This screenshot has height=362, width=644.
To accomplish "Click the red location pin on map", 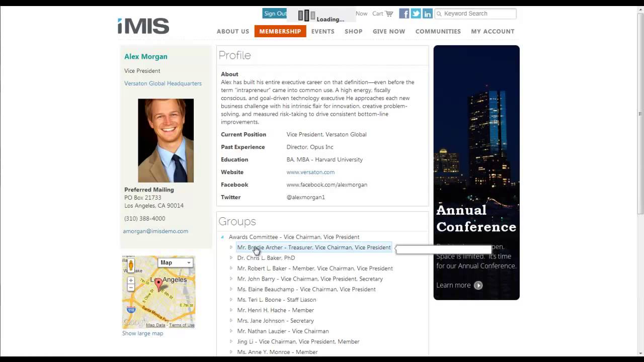I will 158,285.
